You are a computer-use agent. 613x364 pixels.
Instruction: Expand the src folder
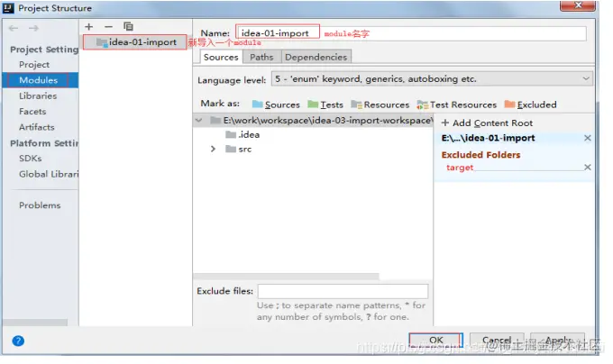tap(213, 149)
